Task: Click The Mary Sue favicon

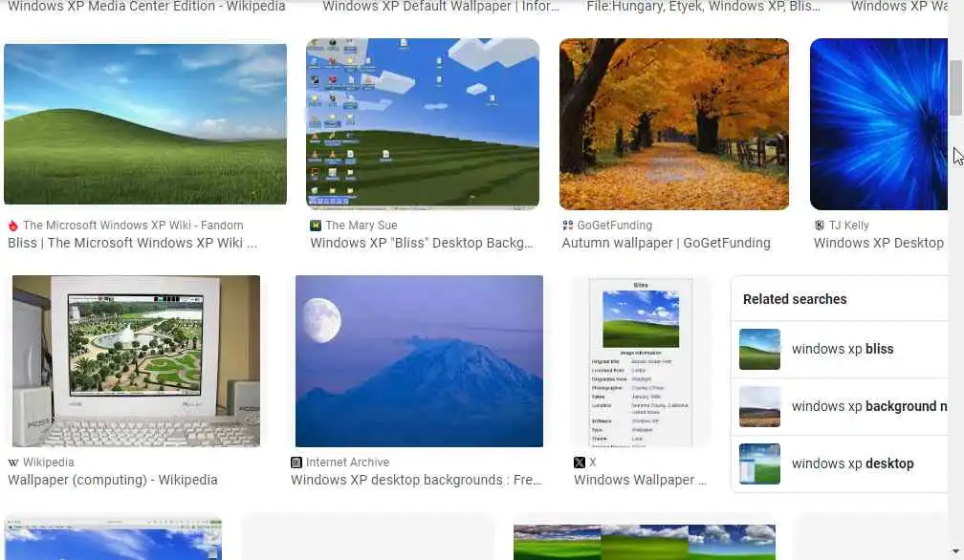Action: click(316, 226)
